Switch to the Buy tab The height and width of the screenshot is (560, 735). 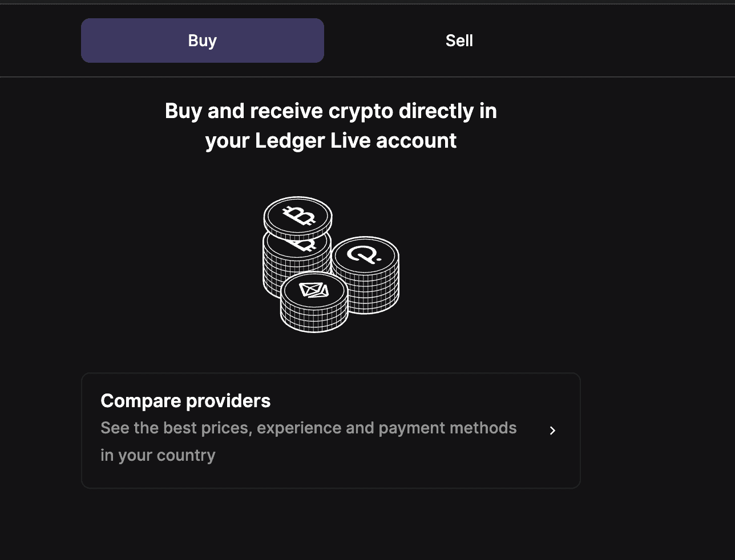coord(203,40)
